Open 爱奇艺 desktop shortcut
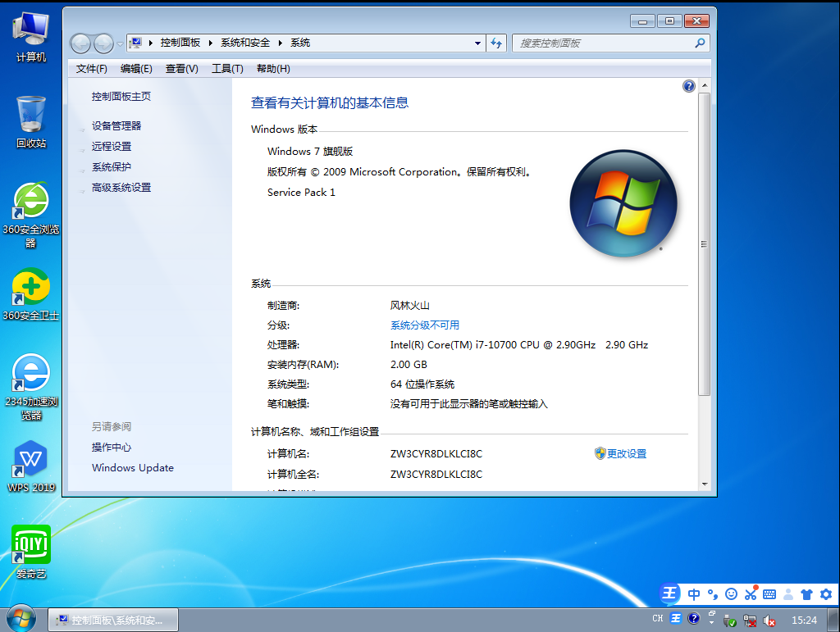This screenshot has width=840, height=632. pos(31,552)
